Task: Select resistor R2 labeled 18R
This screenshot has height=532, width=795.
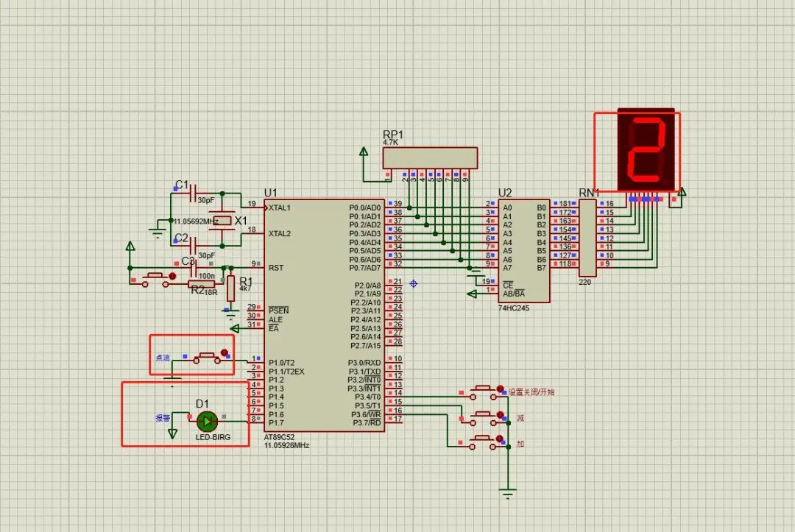Action: [x=200, y=282]
